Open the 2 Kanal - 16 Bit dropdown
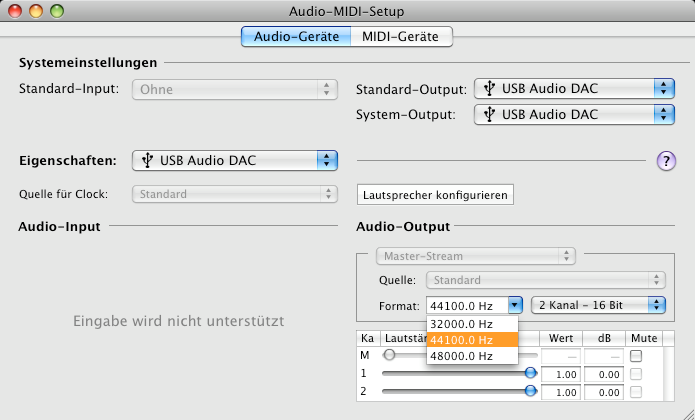 [x=598, y=305]
